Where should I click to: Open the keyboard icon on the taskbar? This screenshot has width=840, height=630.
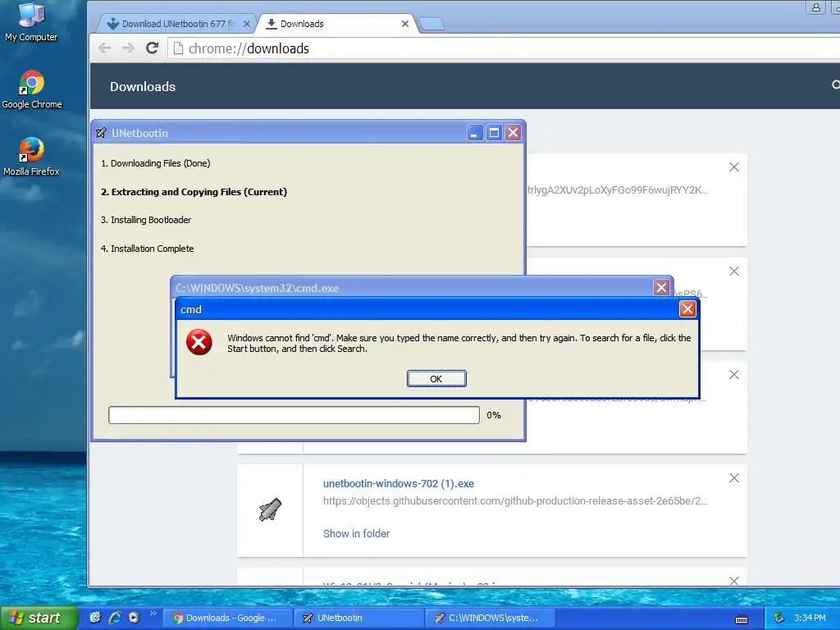[x=742, y=619]
